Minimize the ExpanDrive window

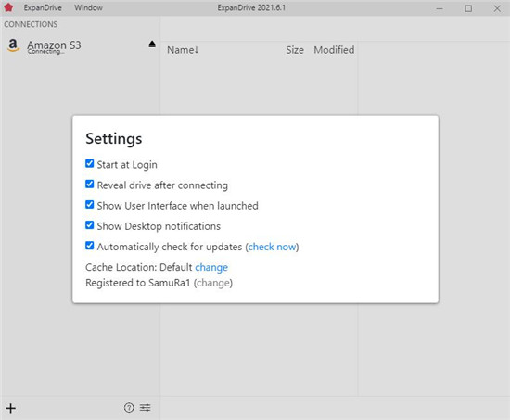click(440, 8)
